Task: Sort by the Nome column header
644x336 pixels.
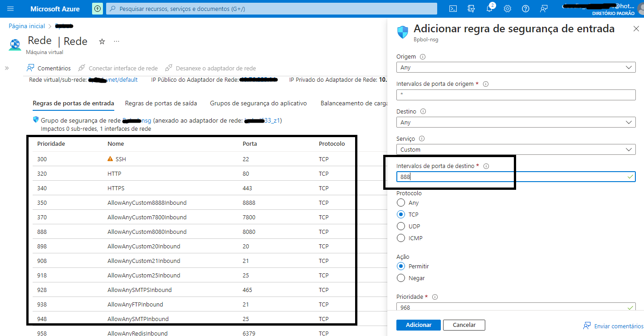Action: click(x=116, y=143)
